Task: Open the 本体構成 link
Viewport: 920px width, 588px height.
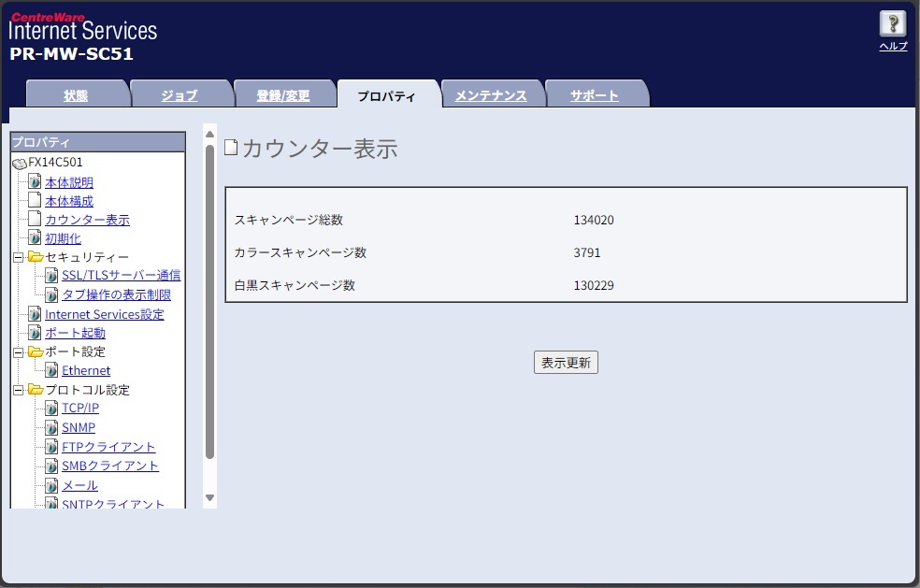Action: [x=69, y=201]
